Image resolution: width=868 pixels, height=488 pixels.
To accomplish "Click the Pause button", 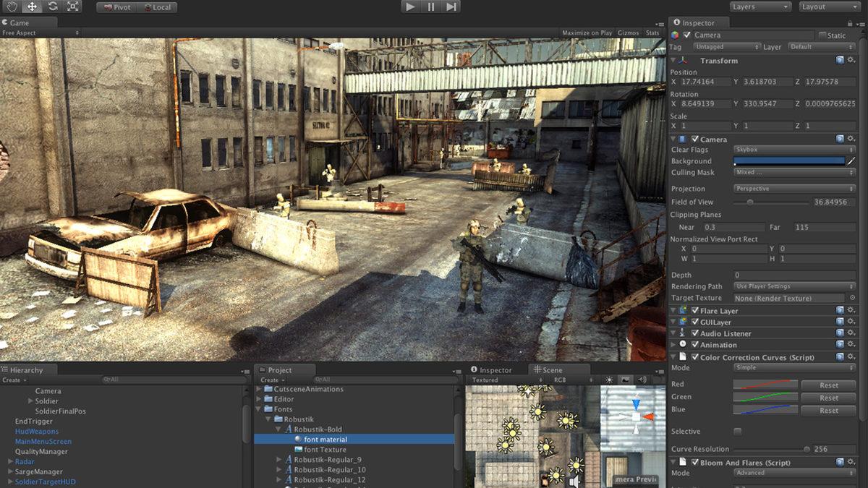I will (431, 7).
